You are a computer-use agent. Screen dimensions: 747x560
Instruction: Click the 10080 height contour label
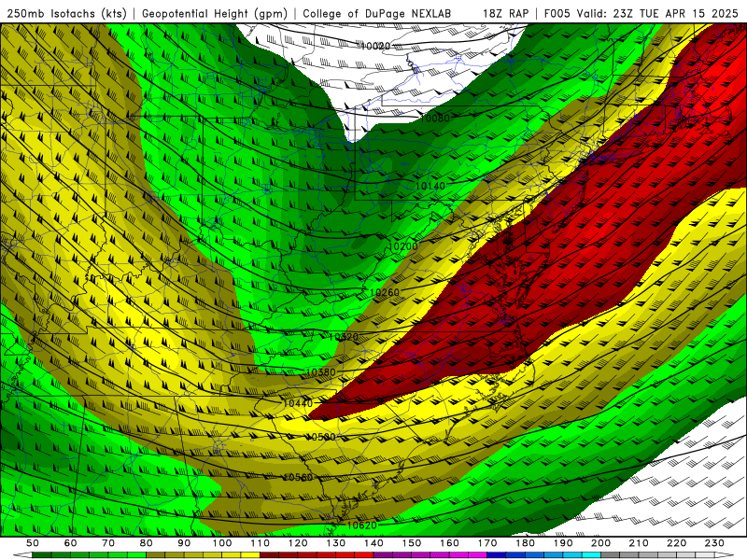[434, 119]
